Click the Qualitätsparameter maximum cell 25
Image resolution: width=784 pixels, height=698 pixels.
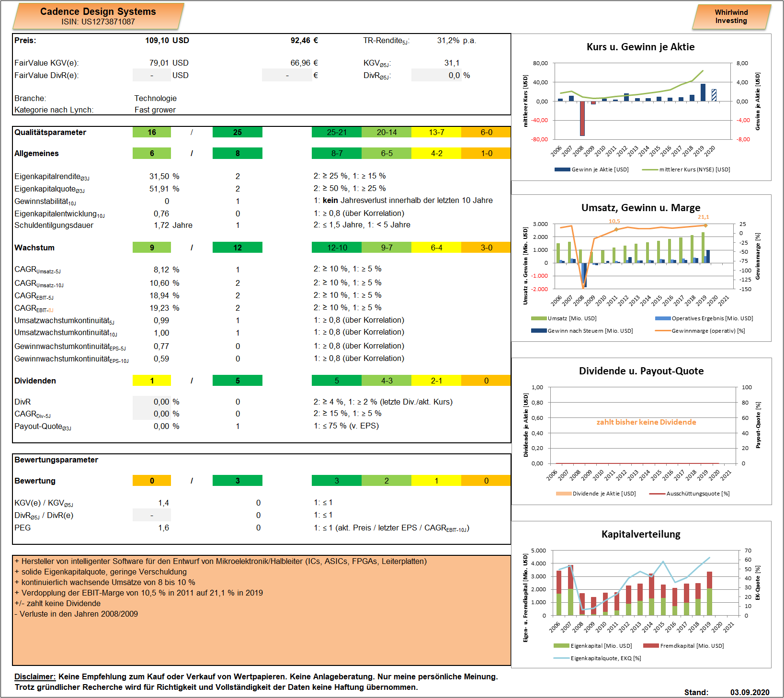[x=238, y=132]
